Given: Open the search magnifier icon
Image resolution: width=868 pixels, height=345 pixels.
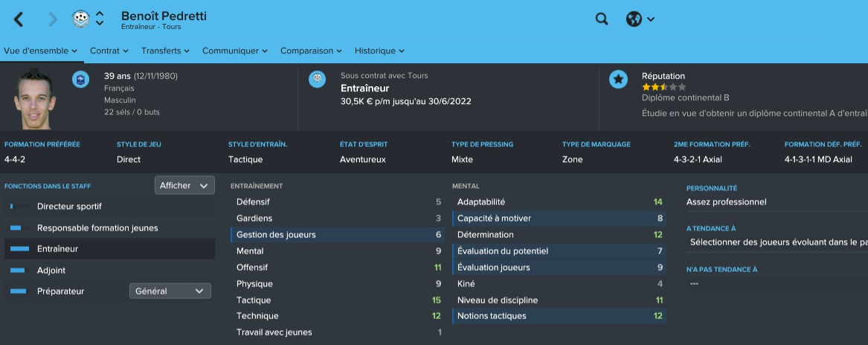Looking at the screenshot, I should coord(602,19).
